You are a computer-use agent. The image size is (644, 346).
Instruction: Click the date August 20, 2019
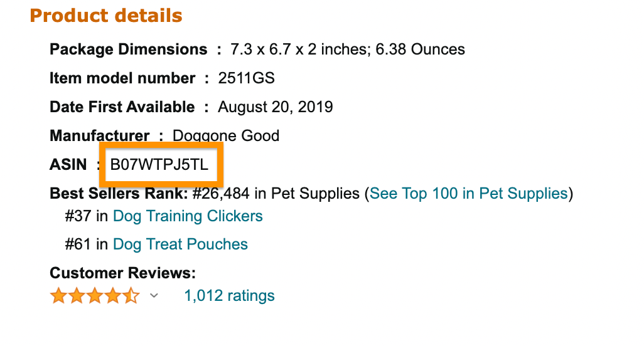pos(275,107)
